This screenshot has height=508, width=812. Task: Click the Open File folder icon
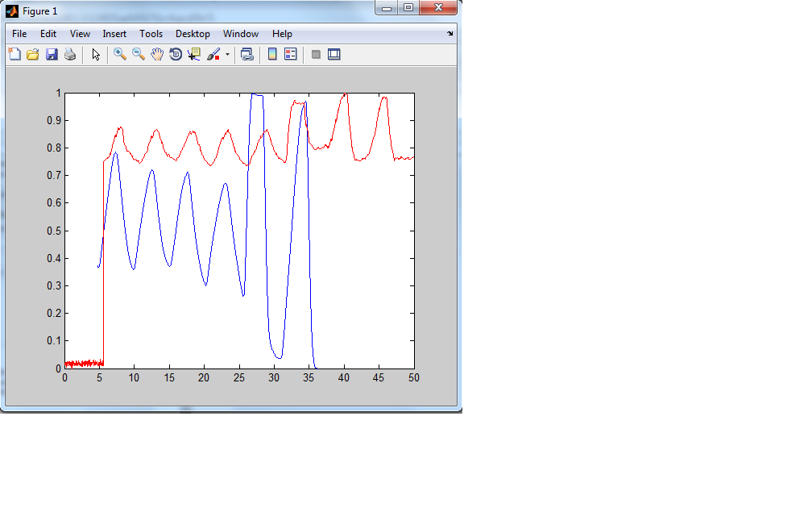point(33,55)
